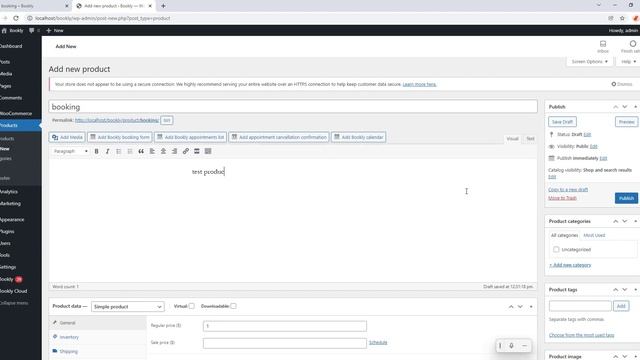Open the WooCommerce Inbox
Screen dimensions: 640x360
coord(603,47)
